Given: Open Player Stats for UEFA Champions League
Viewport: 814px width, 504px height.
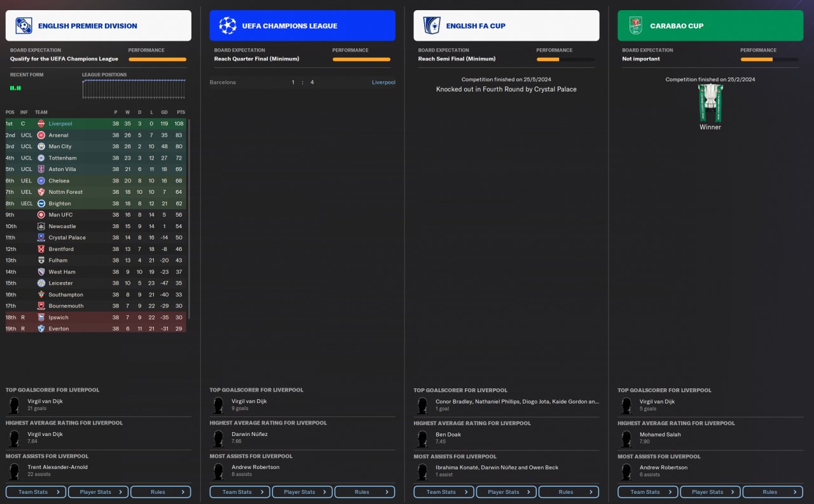Looking at the screenshot, I should pos(303,492).
